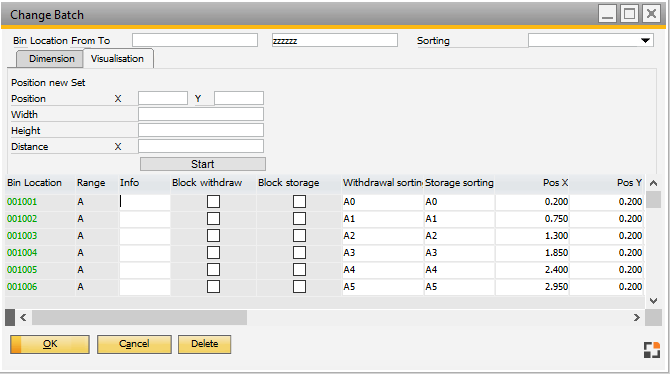Image resolution: width=670 pixels, height=374 pixels.
Task: Click the Storage sorting column header
Action: coord(459,183)
